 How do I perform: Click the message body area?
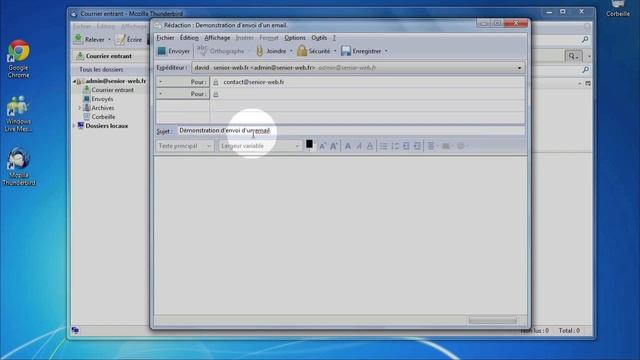coord(340,235)
